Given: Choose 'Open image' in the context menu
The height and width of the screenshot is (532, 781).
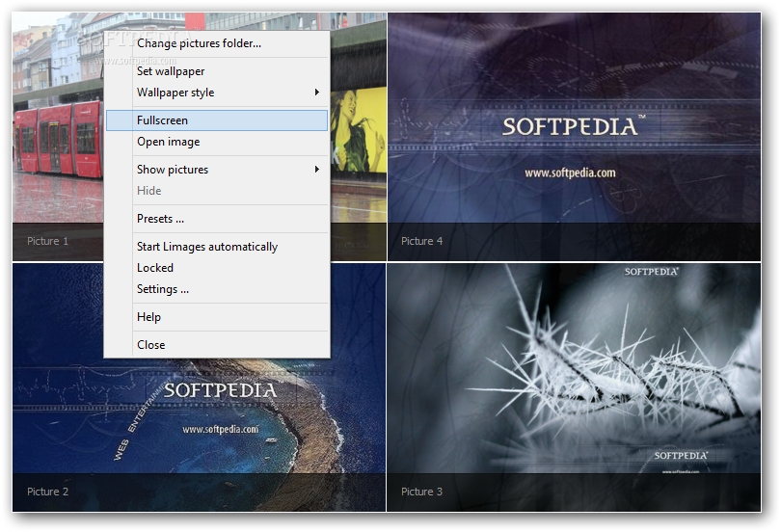Looking at the screenshot, I should pyautogui.click(x=217, y=142).
